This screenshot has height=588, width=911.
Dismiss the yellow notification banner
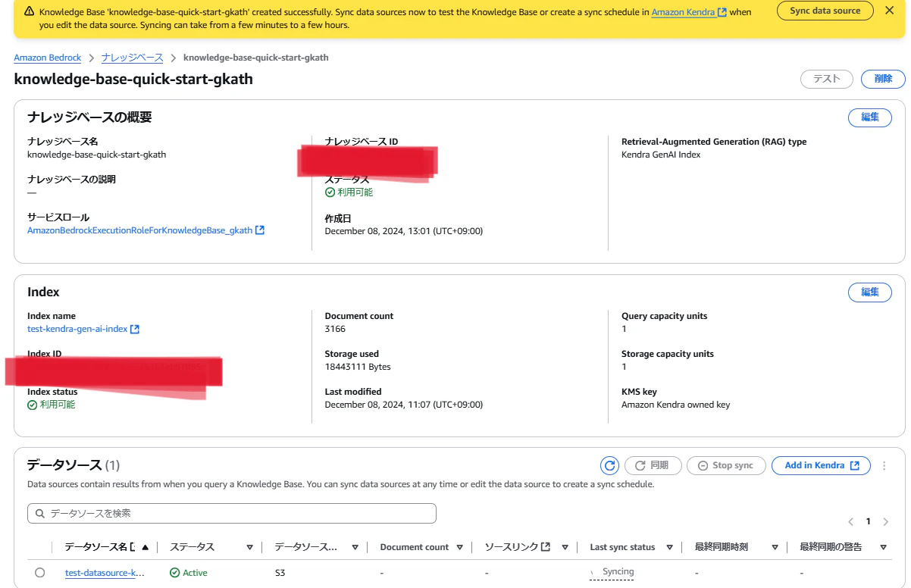coord(890,11)
